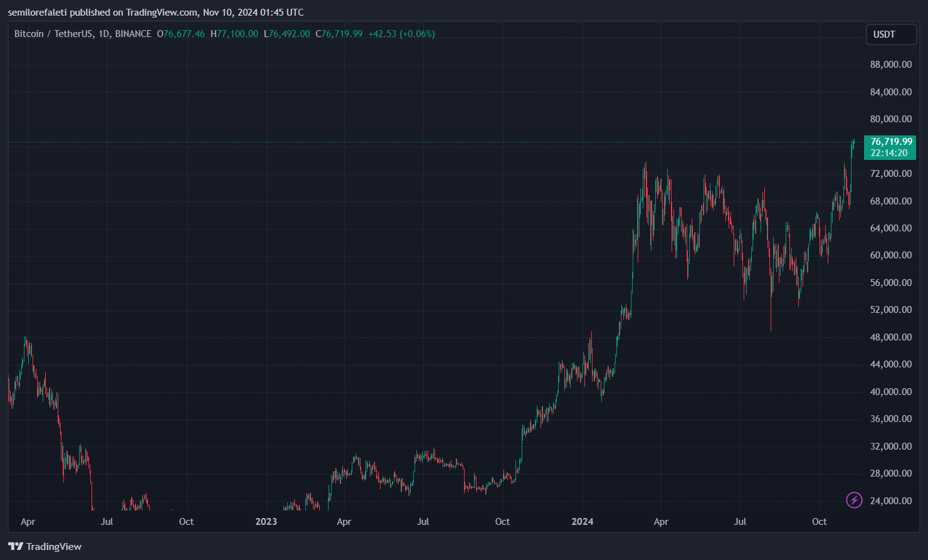
Task: Click the 44,000.00 price axis label
Action: 890,364
